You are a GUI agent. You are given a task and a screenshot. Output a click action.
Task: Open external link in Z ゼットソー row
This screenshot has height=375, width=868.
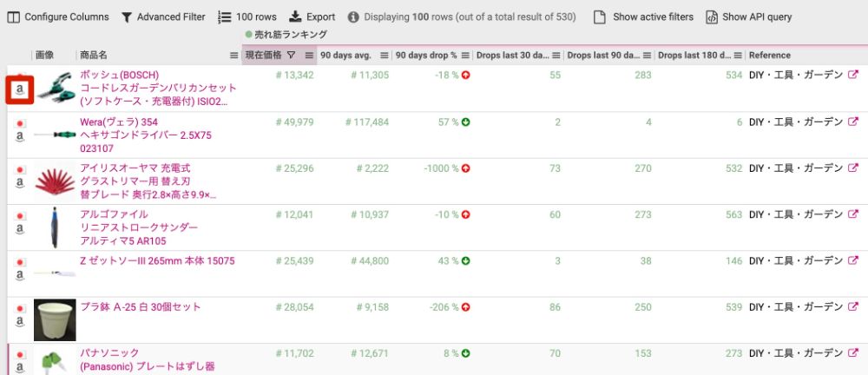pos(853,260)
